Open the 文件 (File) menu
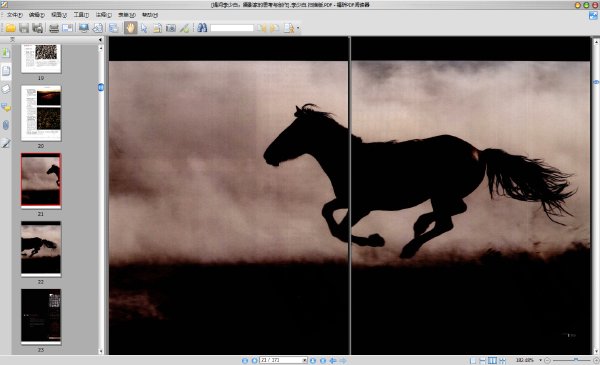This screenshot has width=600, height=365. pos(15,15)
